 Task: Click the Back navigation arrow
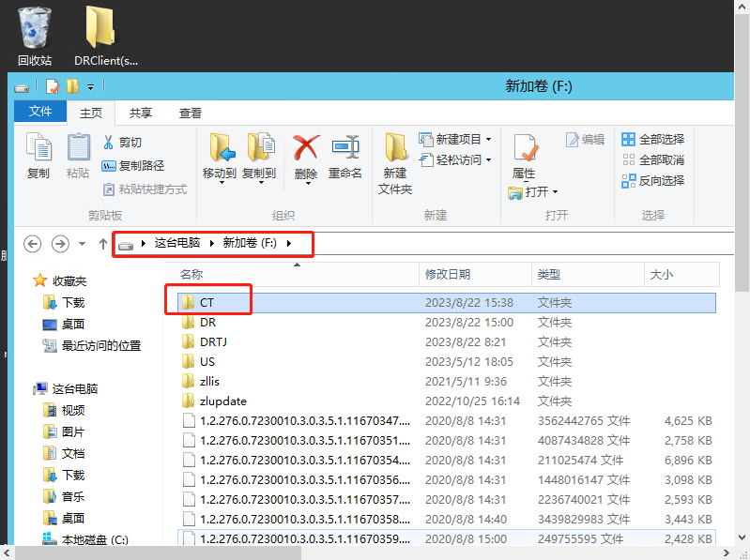[33, 244]
